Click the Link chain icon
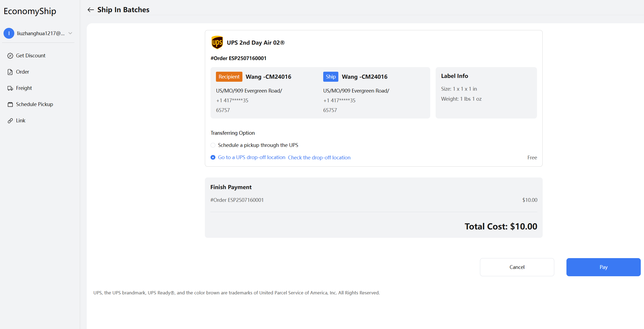This screenshot has width=644, height=329. coord(10,121)
